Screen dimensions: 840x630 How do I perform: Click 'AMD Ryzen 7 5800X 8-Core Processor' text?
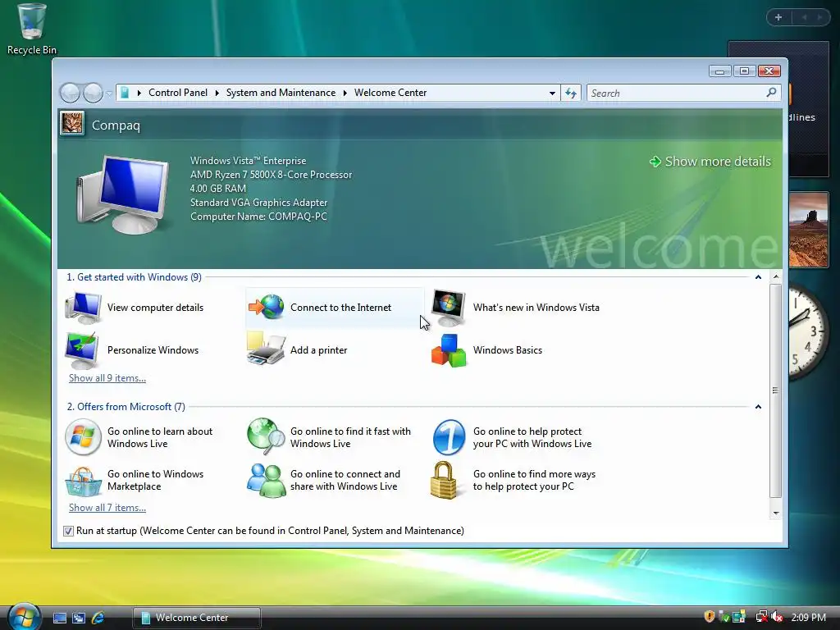click(271, 175)
